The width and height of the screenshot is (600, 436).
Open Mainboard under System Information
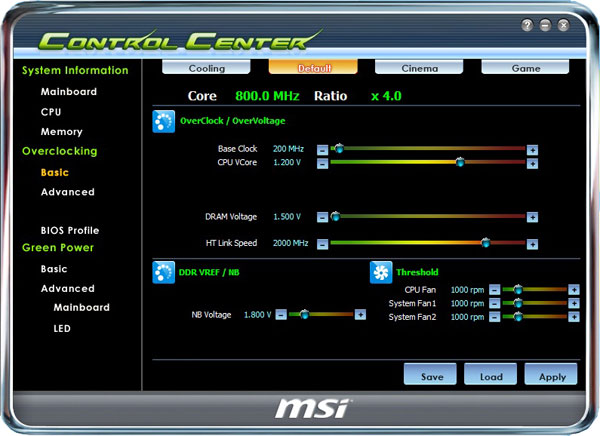(69, 92)
